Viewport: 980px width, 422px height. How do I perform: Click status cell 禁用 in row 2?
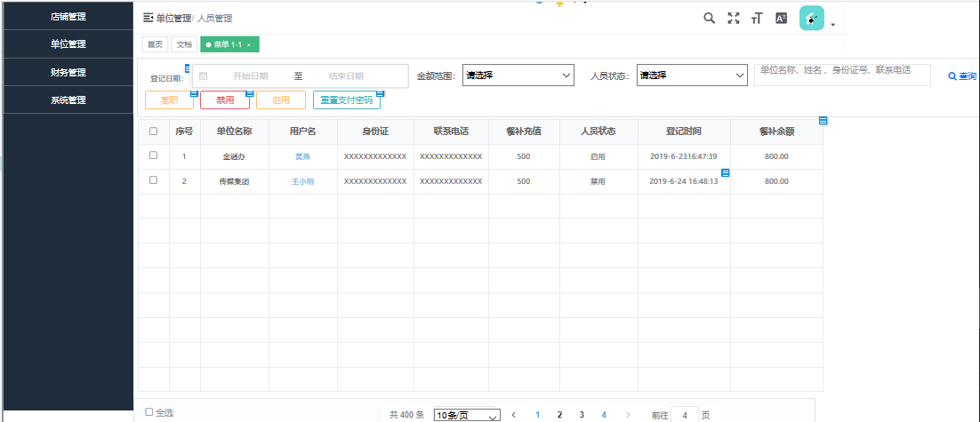598,181
